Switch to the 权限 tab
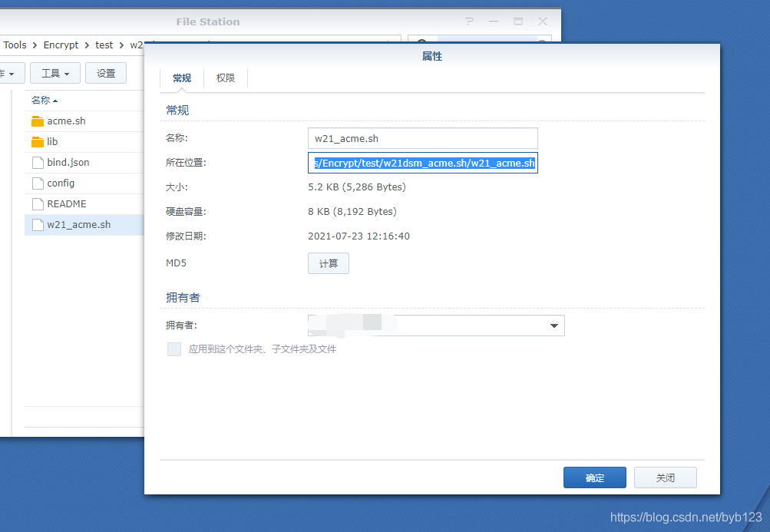Viewport: 770px width, 532px height. [225, 78]
